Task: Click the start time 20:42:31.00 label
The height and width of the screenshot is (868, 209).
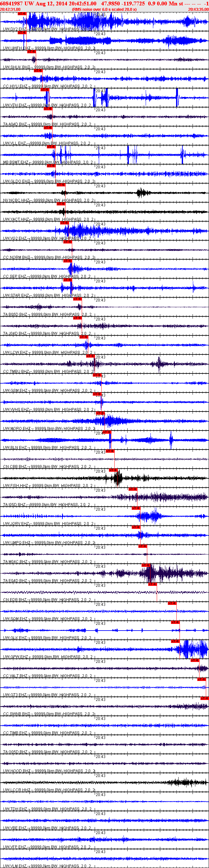Action: (x=10, y=10)
